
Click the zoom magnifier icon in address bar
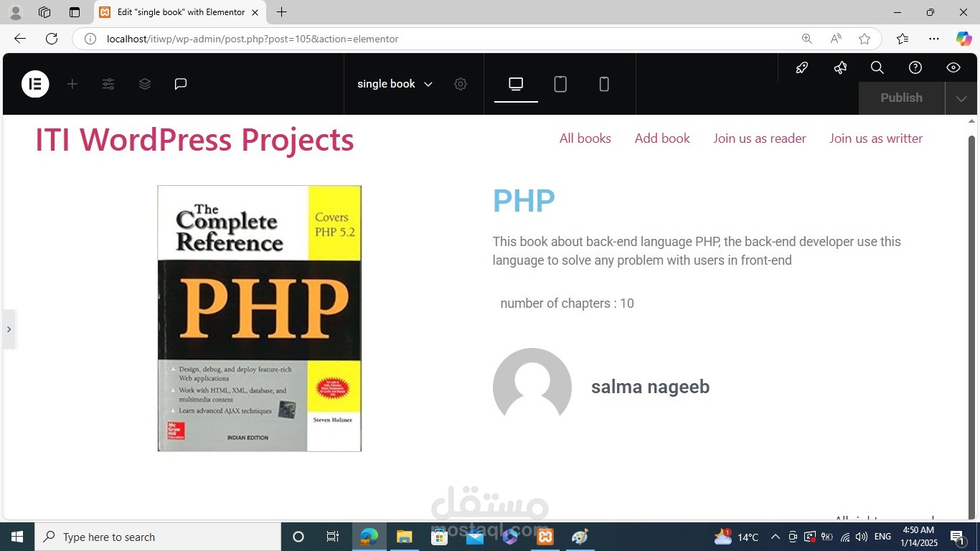tap(807, 39)
